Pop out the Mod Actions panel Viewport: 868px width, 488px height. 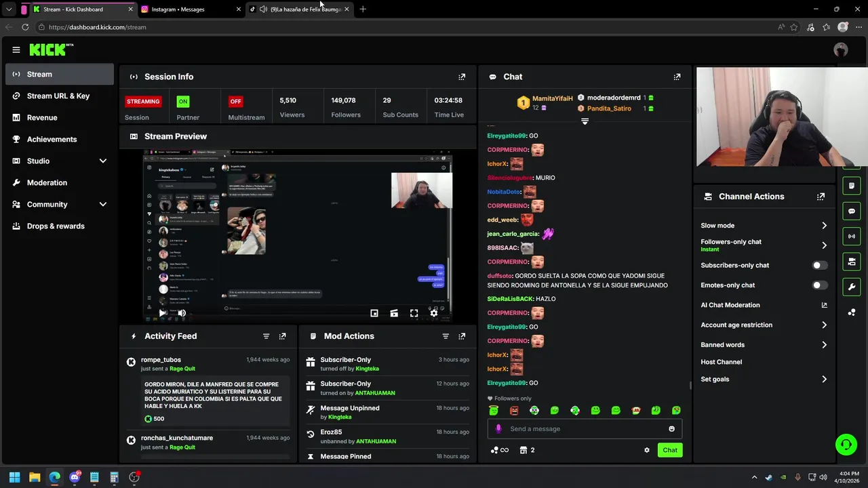click(462, 336)
